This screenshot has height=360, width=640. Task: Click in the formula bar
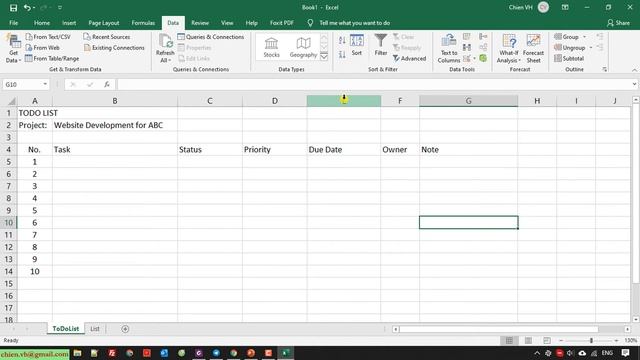[x=373, y=84]
